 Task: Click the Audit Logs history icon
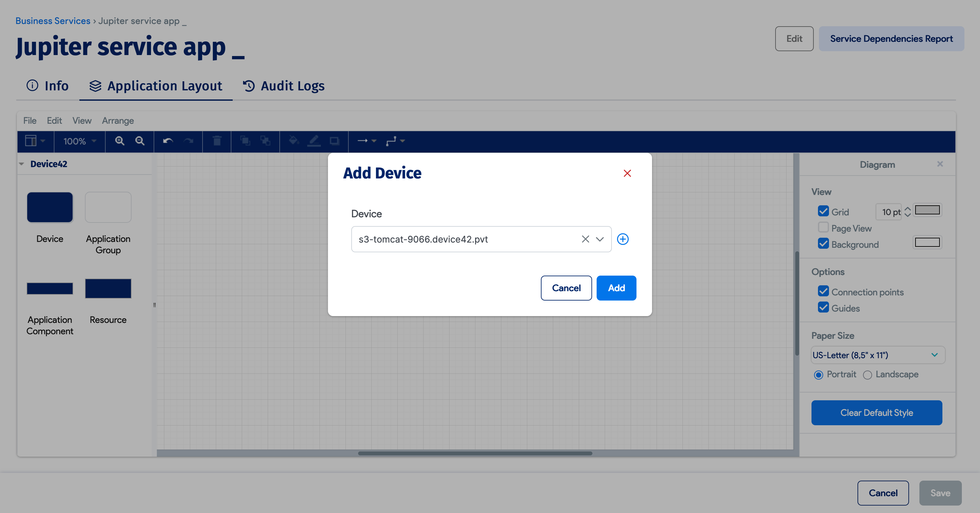pyautogui.click(x=249, y=86)
